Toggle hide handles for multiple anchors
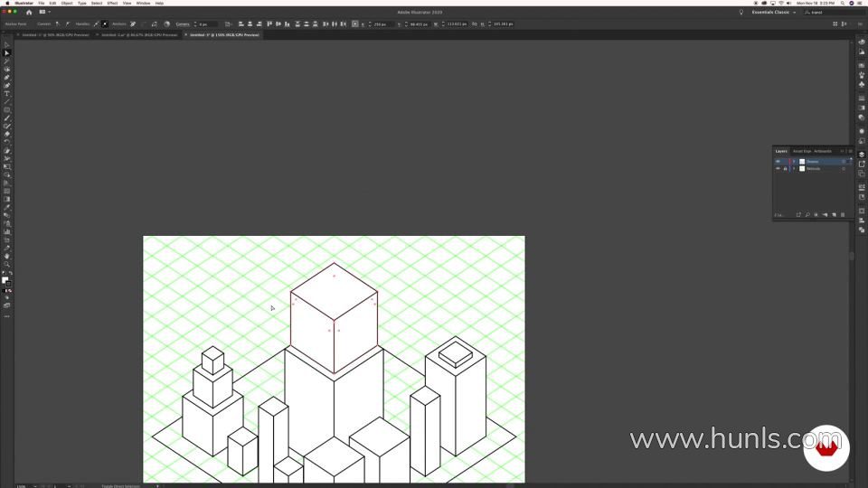The height and width of the screenshot is (488, 868). pyautogui.click(x=105, y=24)
